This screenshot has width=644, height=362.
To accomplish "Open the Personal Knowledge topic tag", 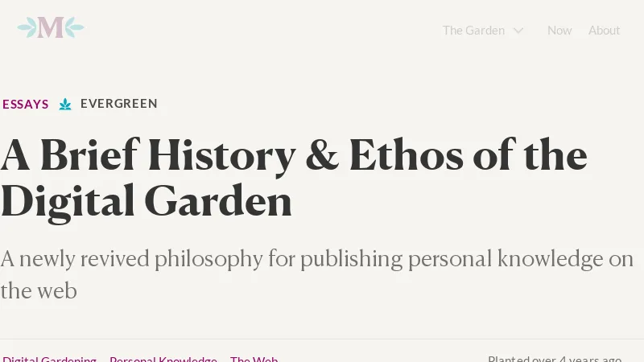I will click(163, 360).
